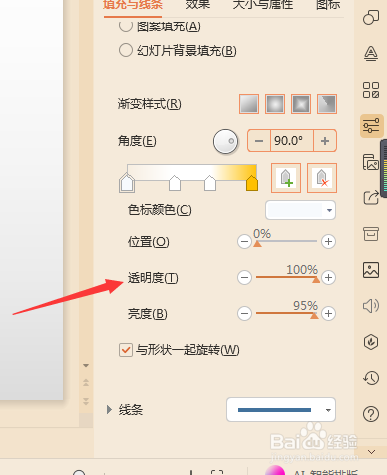Open the line style dropdown
Screen dimensions: 387x475
[281, 410]
